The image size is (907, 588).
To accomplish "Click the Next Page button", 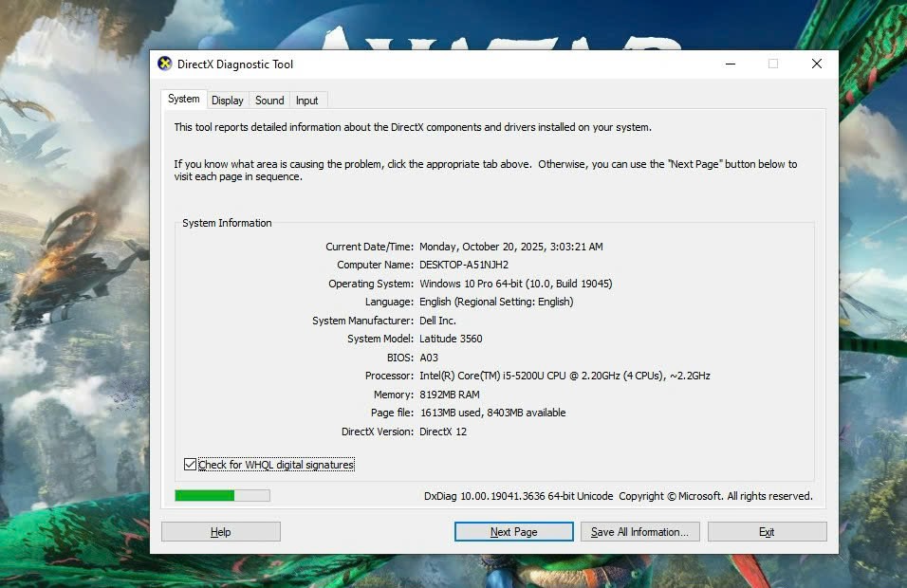I will point(513,532).
